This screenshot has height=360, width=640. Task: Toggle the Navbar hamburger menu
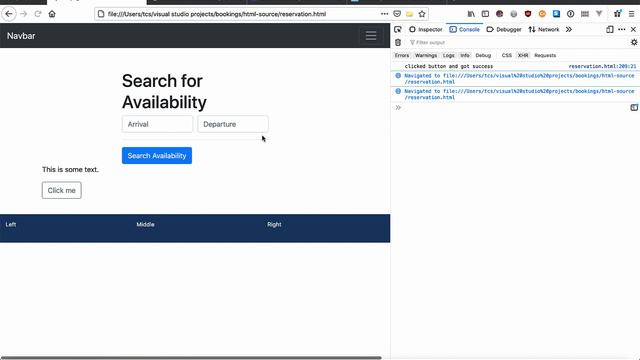(371, 36)
